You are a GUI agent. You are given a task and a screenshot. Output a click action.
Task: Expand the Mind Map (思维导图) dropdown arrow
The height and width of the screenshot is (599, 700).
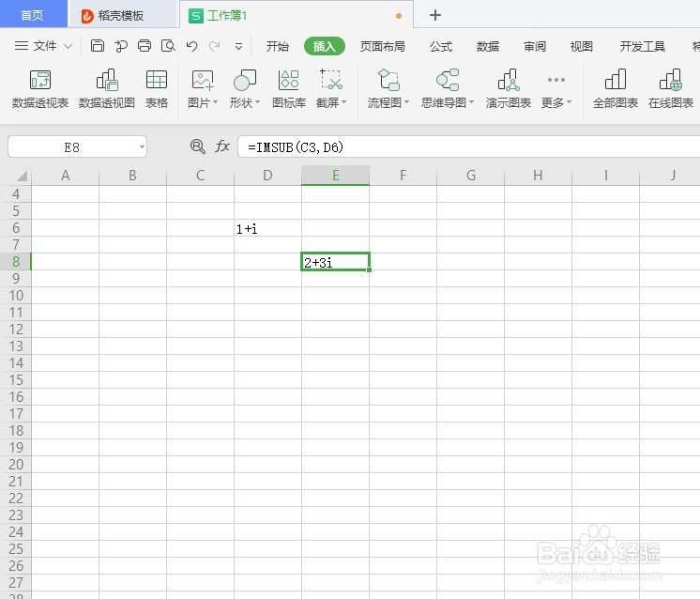471,102
